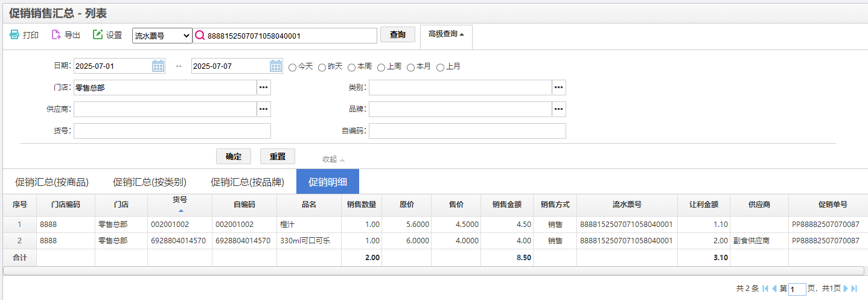Click the horizontal scrollbar below the table

[433, 270]
